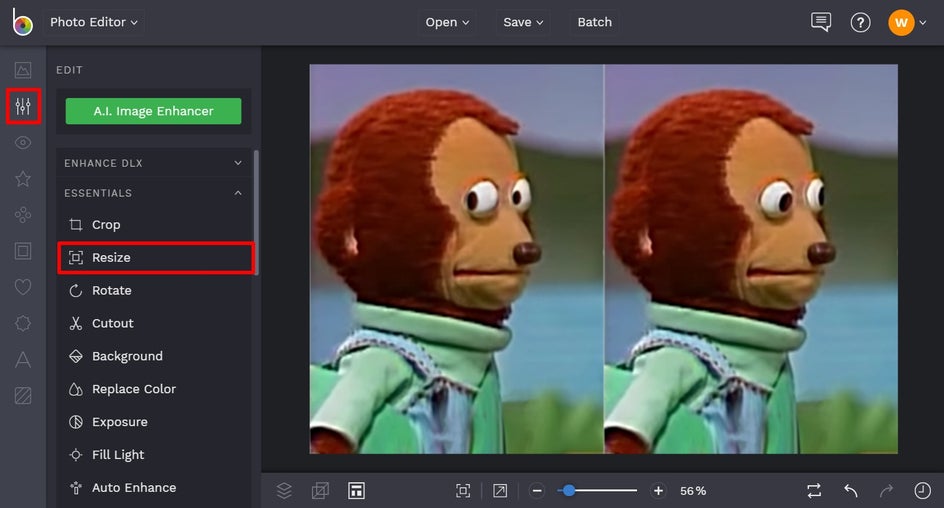Toggle the canvas layout icon
The image size is (944, 508).
click(356, 491)
